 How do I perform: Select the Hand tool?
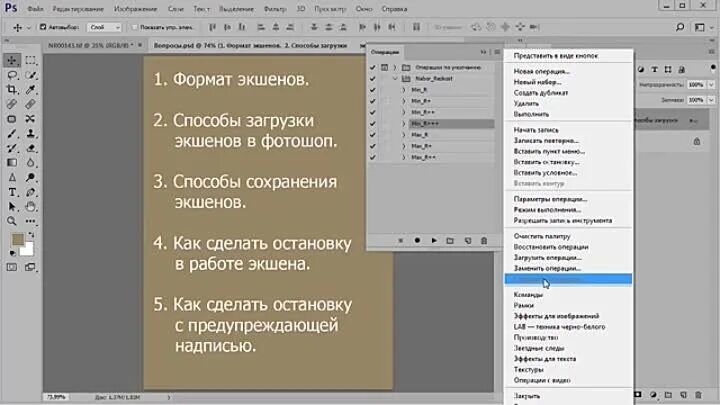(x=30, y=207)
